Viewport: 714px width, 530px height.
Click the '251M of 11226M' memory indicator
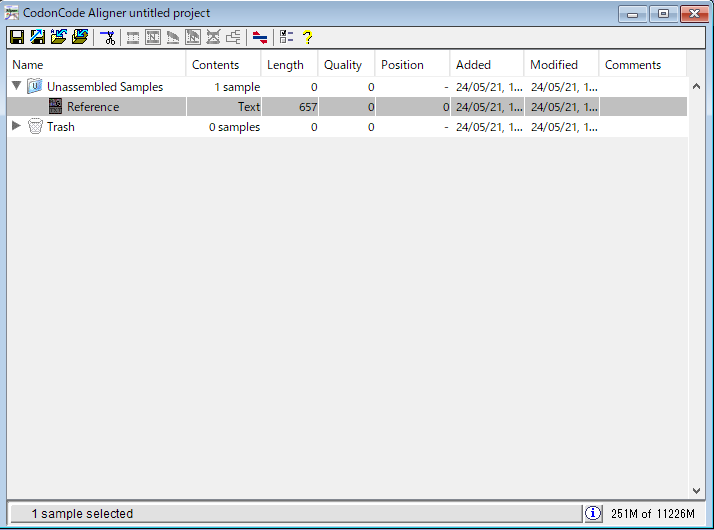point(653,514)
